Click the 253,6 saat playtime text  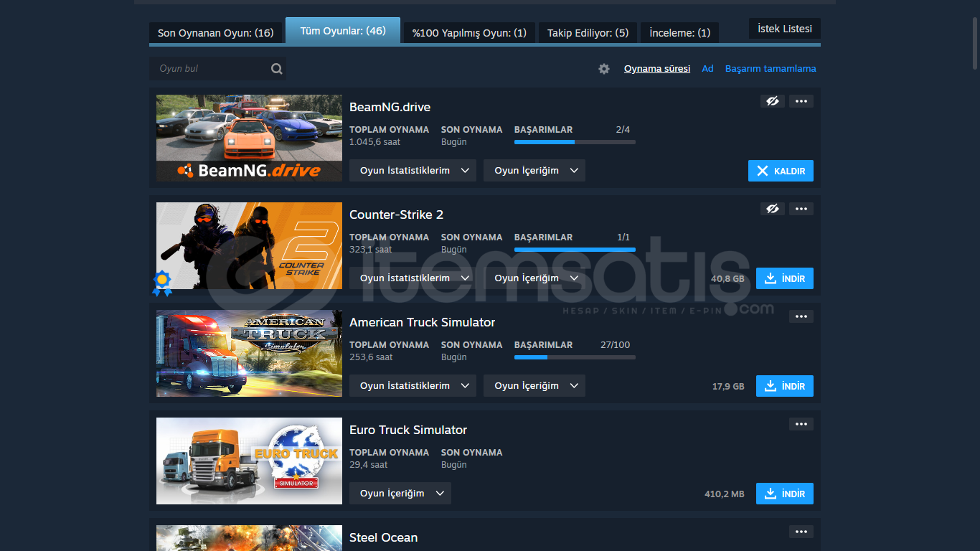click(x=371, y=357)
